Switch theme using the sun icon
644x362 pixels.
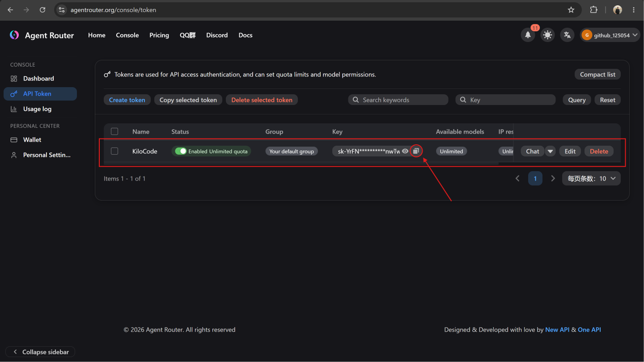(547, 35)
